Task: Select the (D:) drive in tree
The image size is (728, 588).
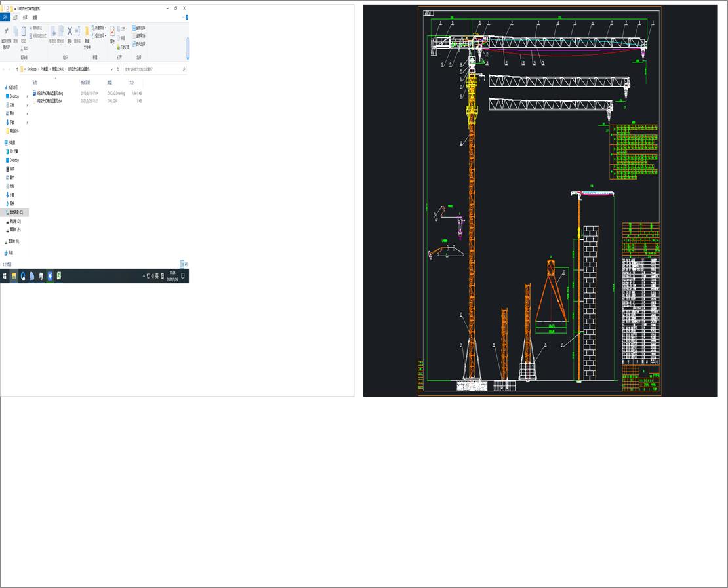Action: point(14,221)
